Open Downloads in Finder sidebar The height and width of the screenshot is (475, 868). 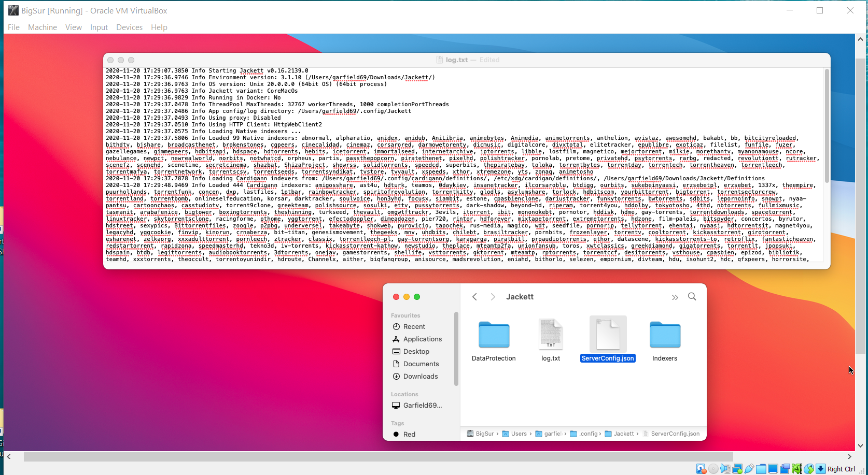pyautogui.click(x=420, y=376)
